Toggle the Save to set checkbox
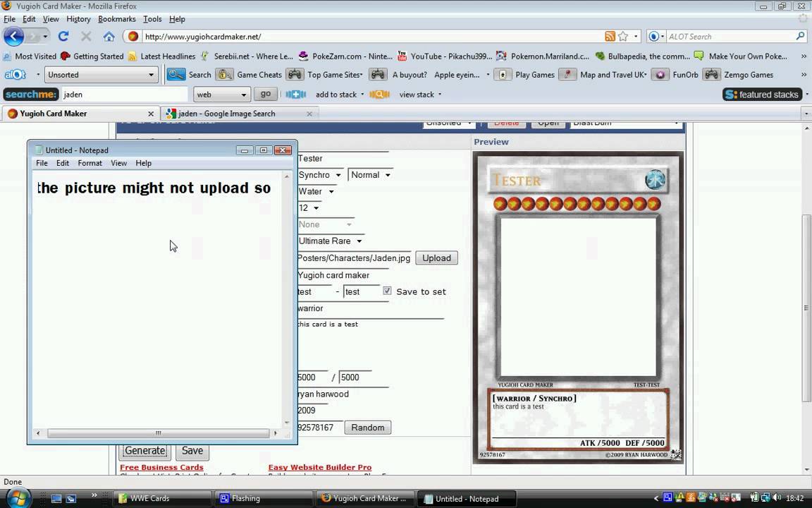 [x=387, y=291]
